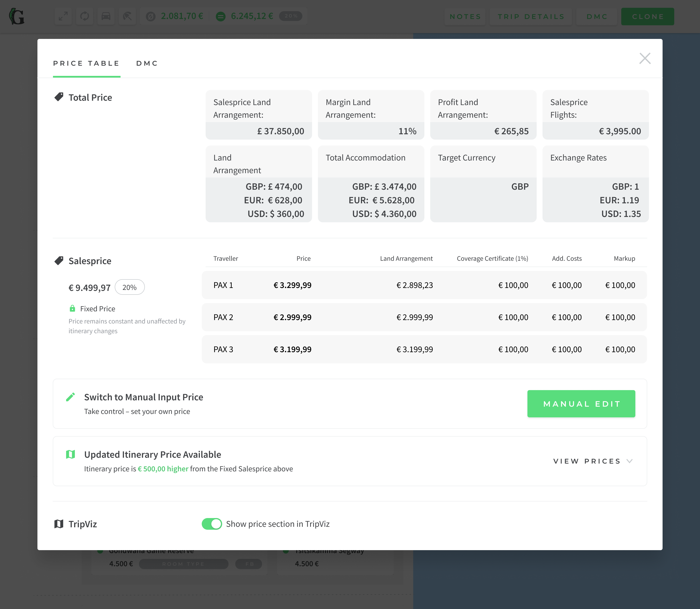Click the 20% badge in top toolbar
Screen dimensions: 700x609
291,16
